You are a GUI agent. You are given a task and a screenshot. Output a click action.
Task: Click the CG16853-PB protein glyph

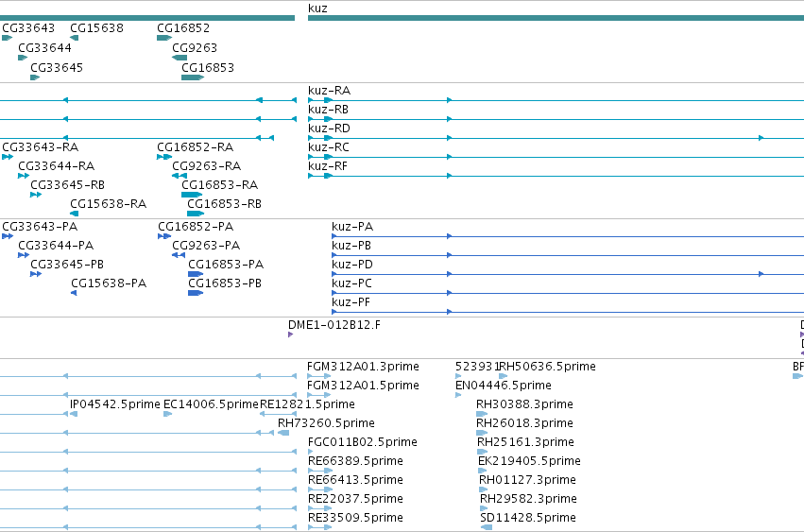click(x=196, y=293)
